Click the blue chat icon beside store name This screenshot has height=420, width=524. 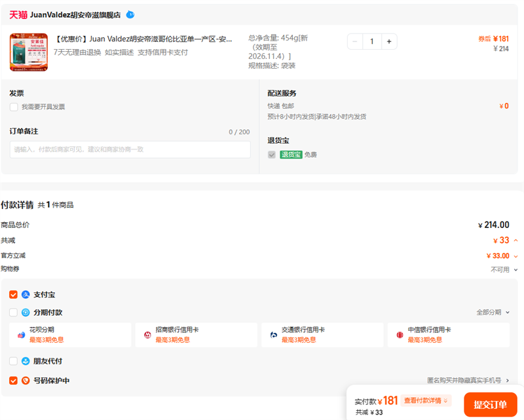coord(130,14)
